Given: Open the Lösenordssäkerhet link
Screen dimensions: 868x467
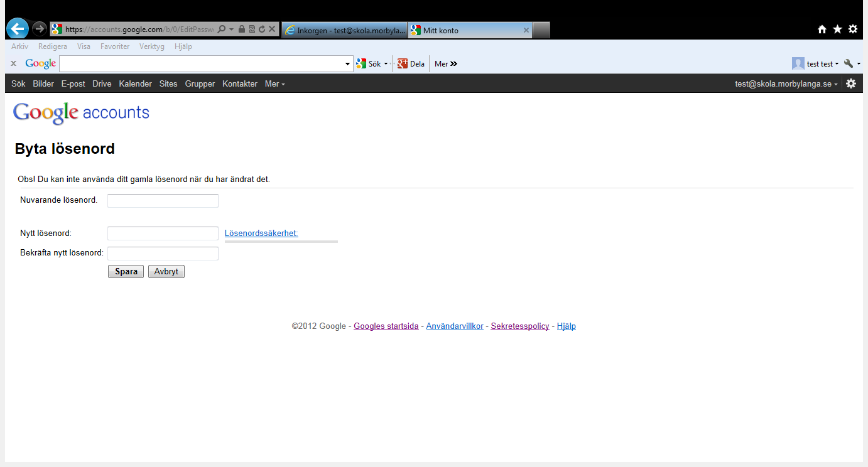Looking at the screenshot, I should point(261,233).
